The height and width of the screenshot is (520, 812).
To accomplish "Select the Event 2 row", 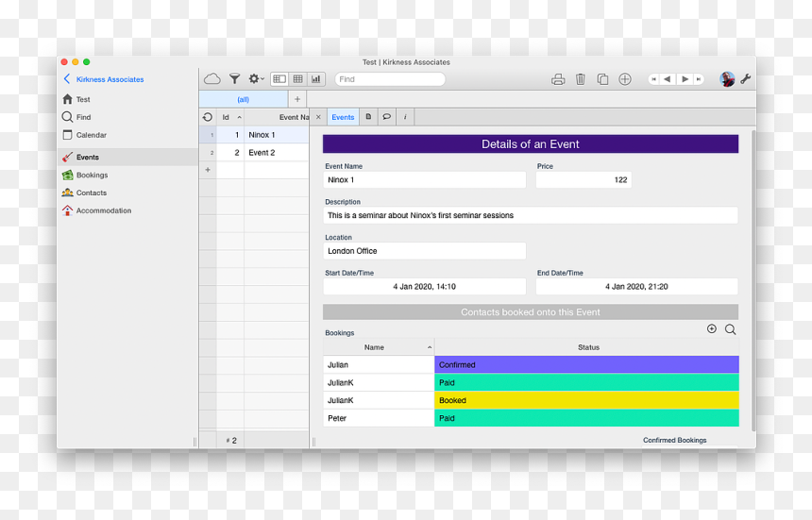I will [x=254, y=153].
